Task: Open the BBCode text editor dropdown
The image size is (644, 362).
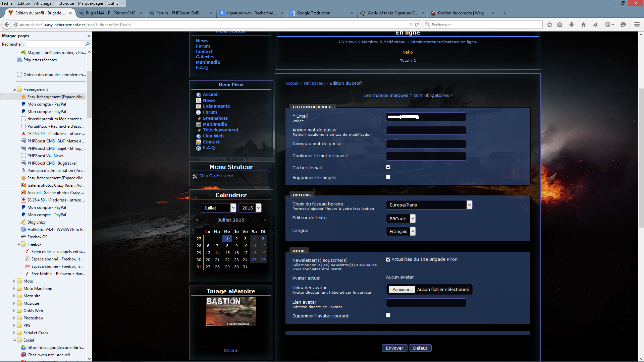Action: coord(401,219)
